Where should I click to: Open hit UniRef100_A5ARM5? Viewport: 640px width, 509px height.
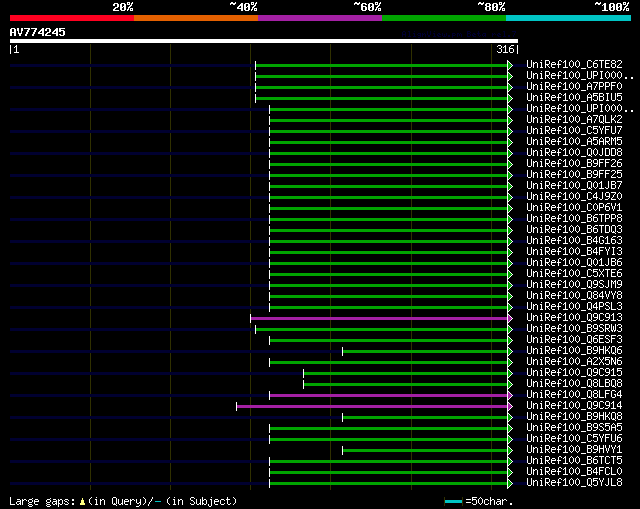pos(574,142)
